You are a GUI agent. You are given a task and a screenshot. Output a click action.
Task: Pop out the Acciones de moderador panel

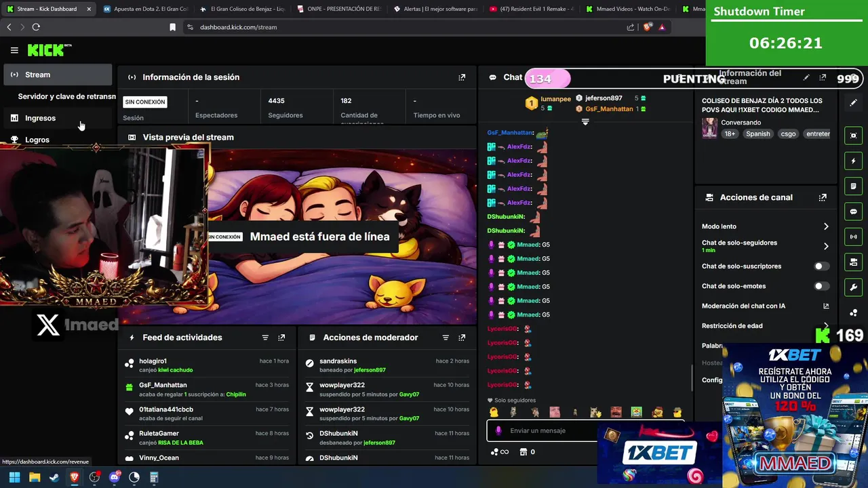coord(462,338)
